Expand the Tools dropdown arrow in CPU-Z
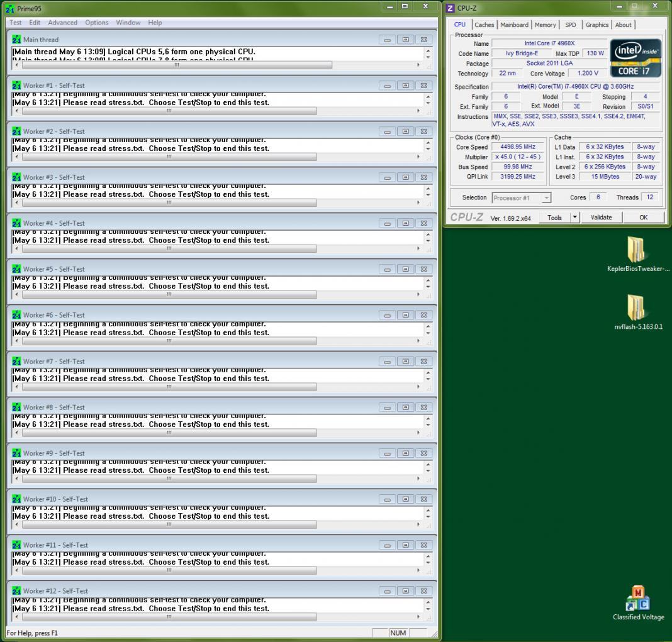Screen dimensions: 672x642 574,218
